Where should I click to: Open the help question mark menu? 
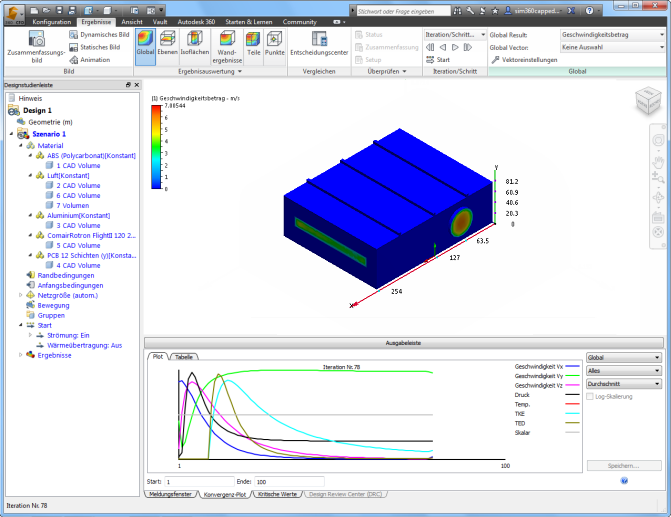590,11
